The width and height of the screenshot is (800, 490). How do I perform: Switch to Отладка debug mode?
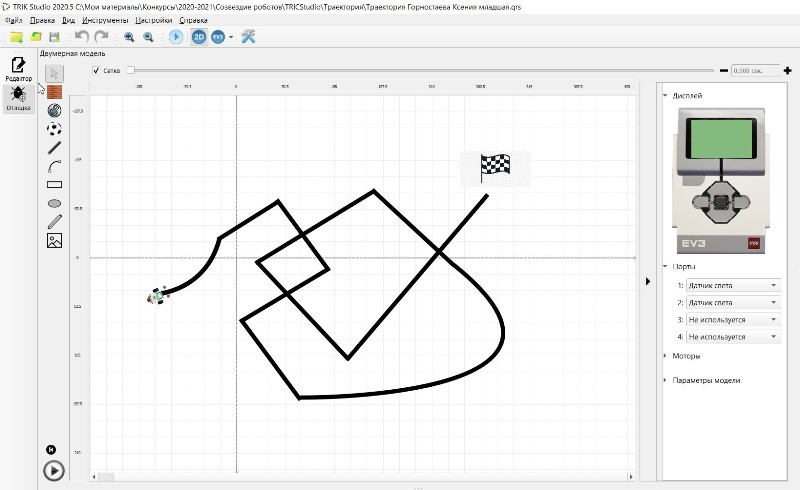pyautogui.click(x=18, y=98)
